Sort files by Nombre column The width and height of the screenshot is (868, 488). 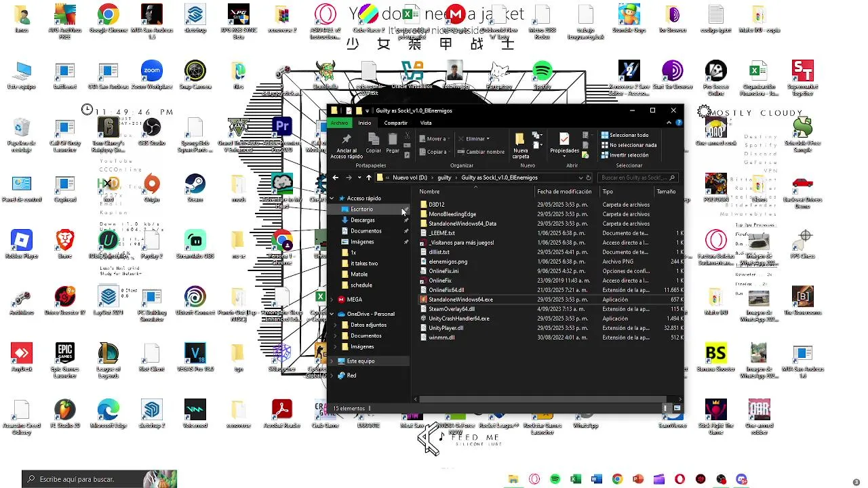(x=429, y=192)
